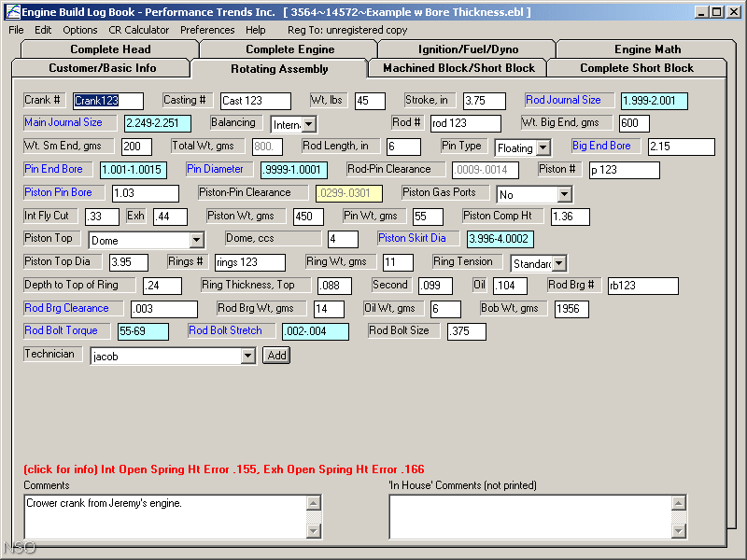Open the Edit menu
The width and height of the screenshot is (747, 560).
(43, 30)
